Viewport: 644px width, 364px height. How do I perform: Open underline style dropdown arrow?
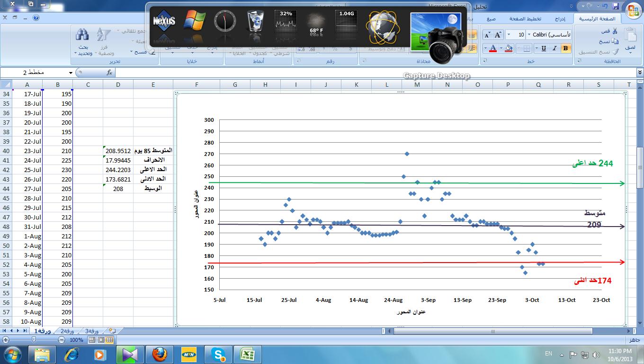tap(537, 48)
